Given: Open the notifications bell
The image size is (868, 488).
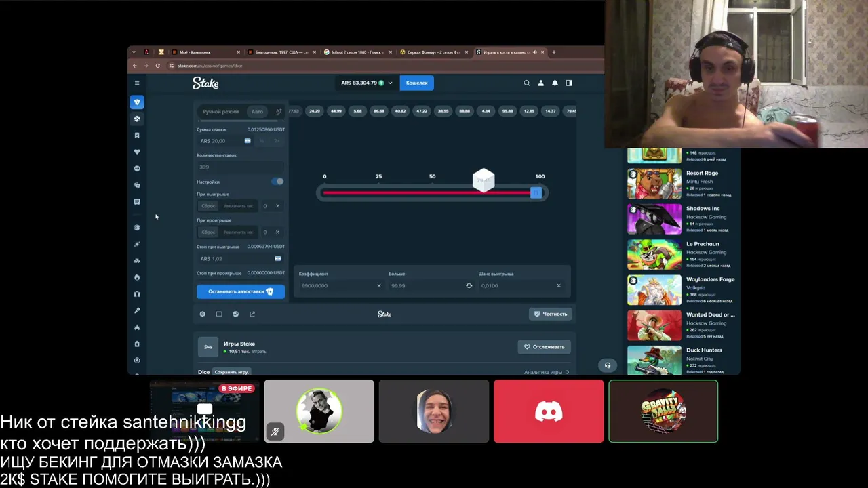Looking at the screenshot, I should pos(555,83).
